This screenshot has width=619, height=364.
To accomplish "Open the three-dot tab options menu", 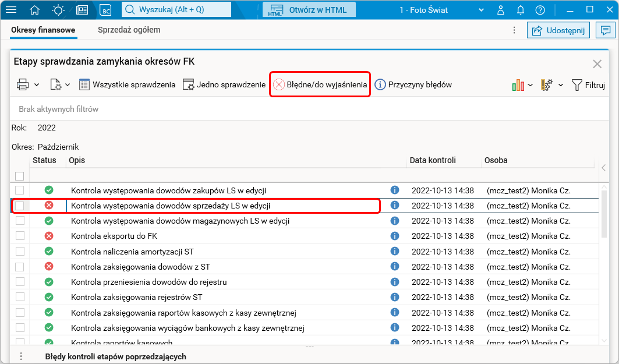I will pos(514,30).
